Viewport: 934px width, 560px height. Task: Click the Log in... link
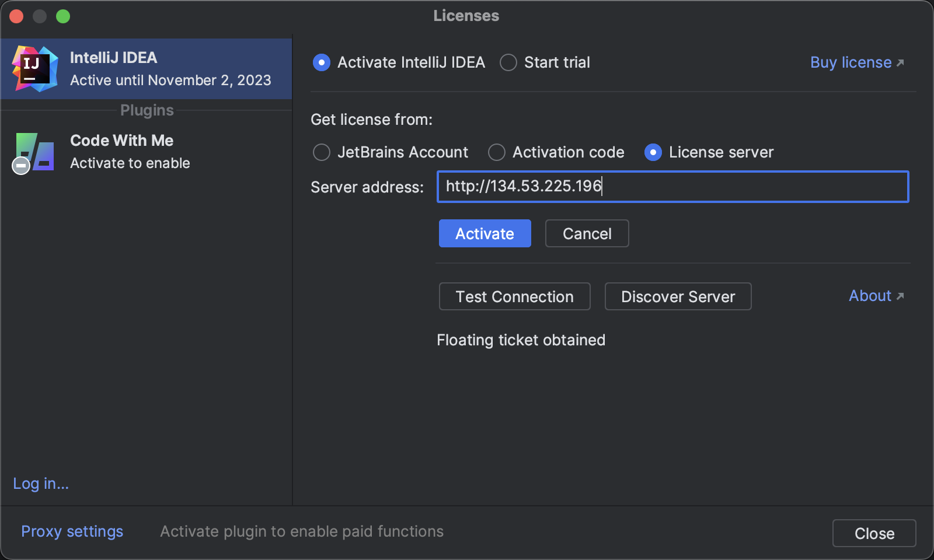click(41, 484)
